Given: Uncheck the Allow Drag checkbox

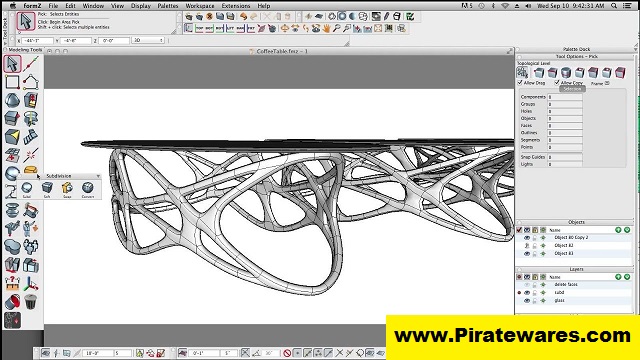Looking at the screenshot, I should click(x=520, y=83).
